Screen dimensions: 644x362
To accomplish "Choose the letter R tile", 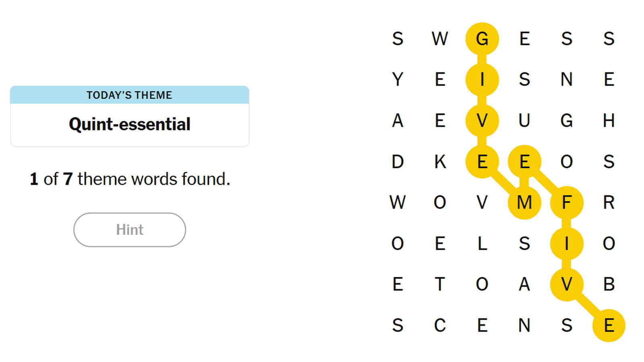I will point(609,203).
